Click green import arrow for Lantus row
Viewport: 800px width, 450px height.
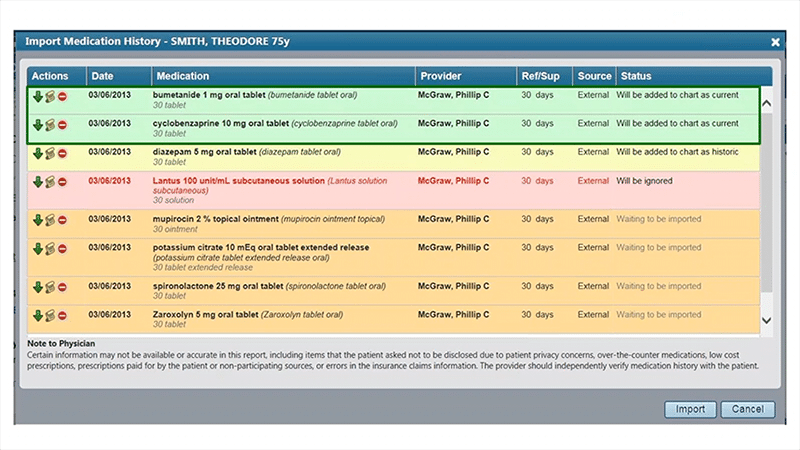38,182
